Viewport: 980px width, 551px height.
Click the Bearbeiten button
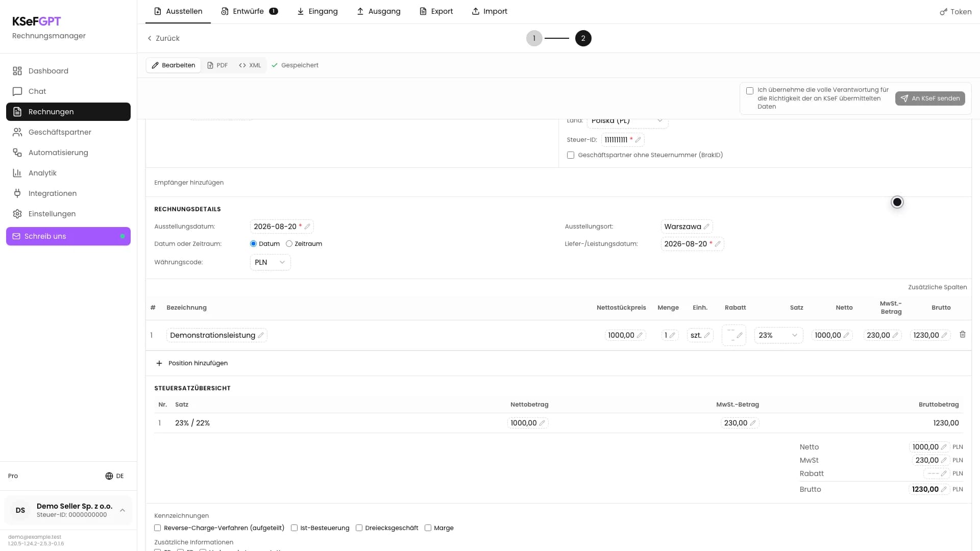point(174,65)
